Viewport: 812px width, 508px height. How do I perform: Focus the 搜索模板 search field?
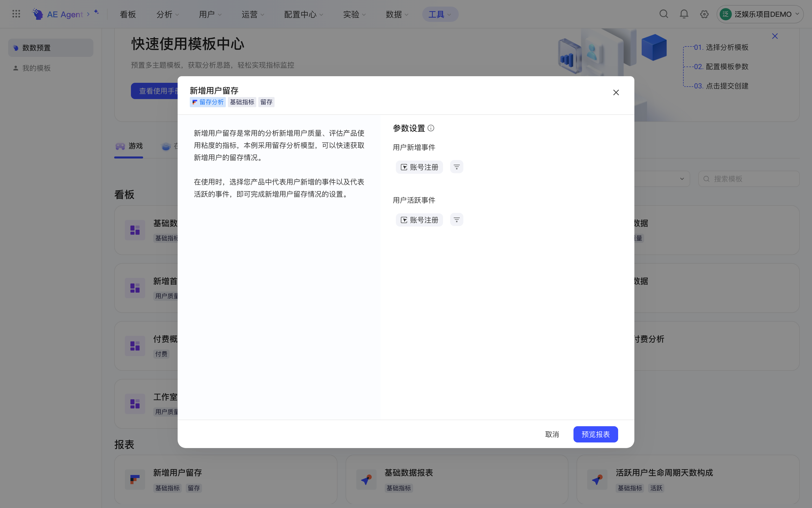[749, 179]
